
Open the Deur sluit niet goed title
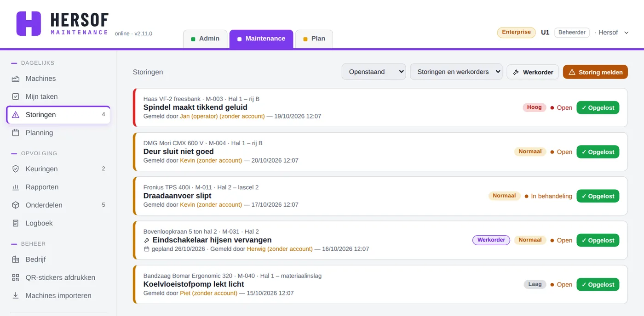(x=178, y=152)
